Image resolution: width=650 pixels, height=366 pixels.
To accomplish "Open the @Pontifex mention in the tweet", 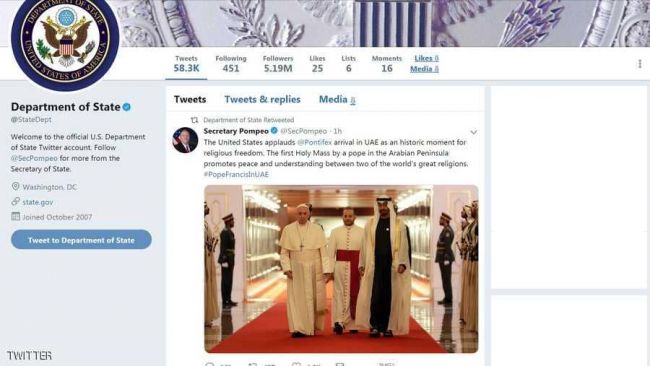I will point(314,142).
